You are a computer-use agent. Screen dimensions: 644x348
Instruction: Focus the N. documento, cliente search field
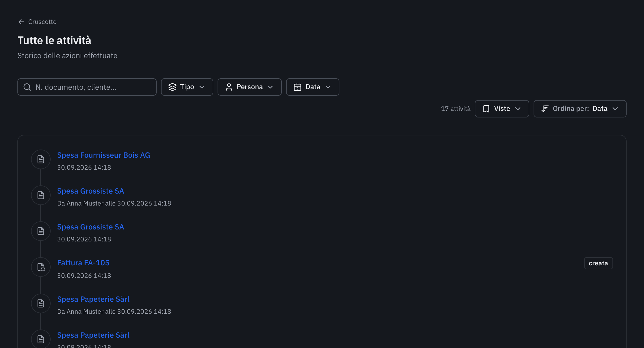[x=87, y=87]
